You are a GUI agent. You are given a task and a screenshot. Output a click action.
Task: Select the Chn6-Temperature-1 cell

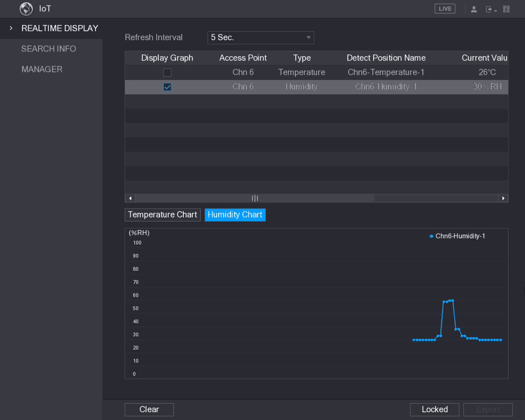pyautogui.click(x=386, y=72)
